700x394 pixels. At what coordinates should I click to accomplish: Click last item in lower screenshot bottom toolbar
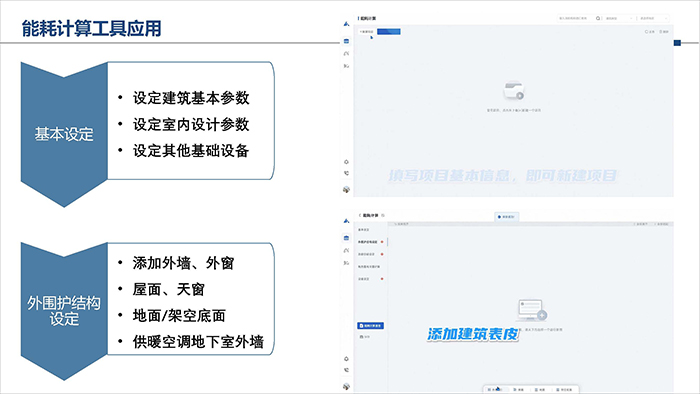tap(564, 390)
